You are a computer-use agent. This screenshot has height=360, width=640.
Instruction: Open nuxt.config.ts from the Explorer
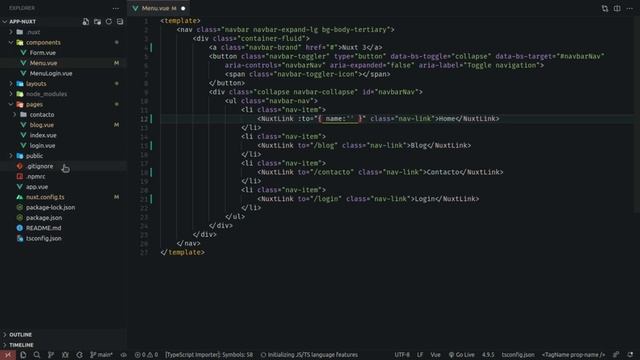click(x=63, y=197)
